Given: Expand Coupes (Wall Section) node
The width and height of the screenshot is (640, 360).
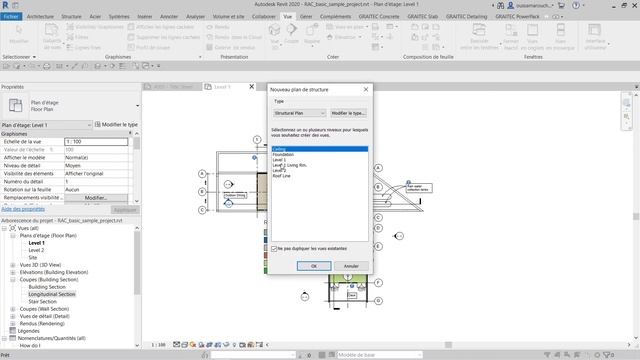Looking at the screenshot, I should click(13, 309).
